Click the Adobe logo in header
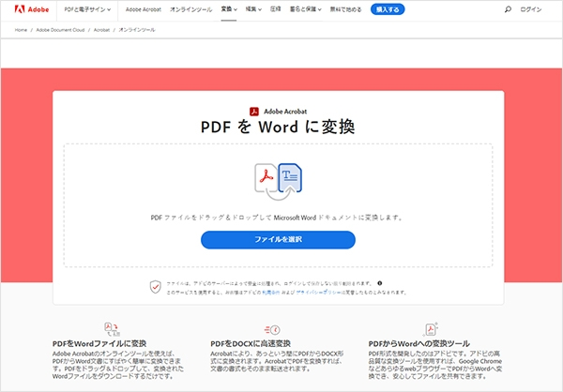The width and height of the screenshot is (563, 392). (x=32, y=9)
